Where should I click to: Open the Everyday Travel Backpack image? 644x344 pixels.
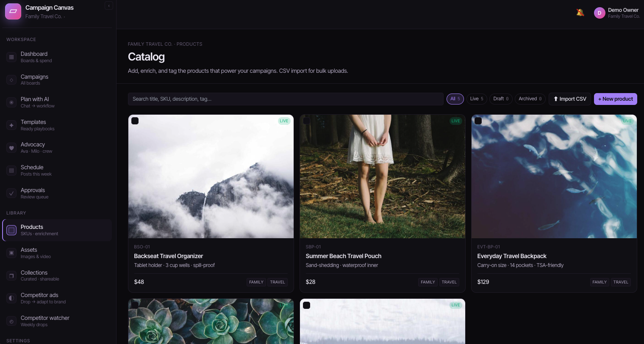point(554,176)
